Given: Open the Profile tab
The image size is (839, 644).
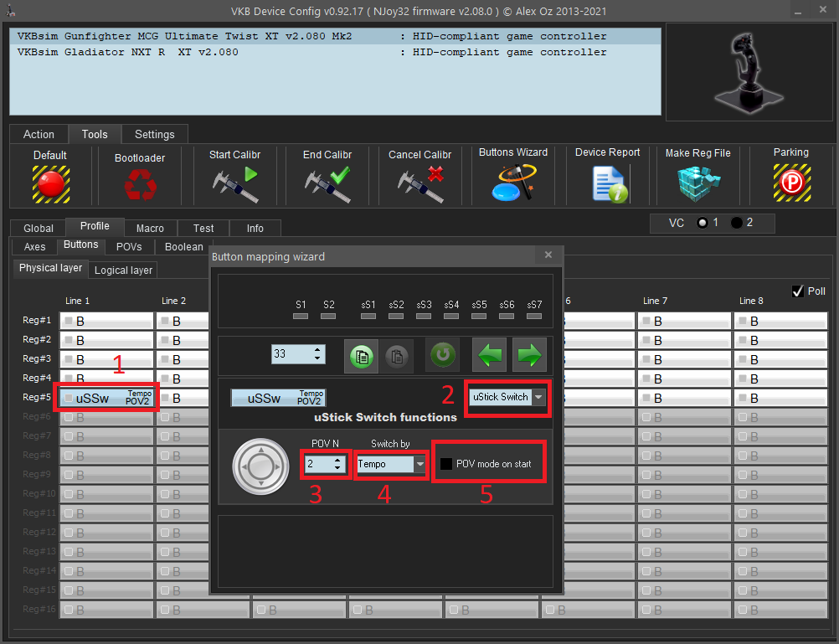Looking at the screenshot, I should (95, 226).
